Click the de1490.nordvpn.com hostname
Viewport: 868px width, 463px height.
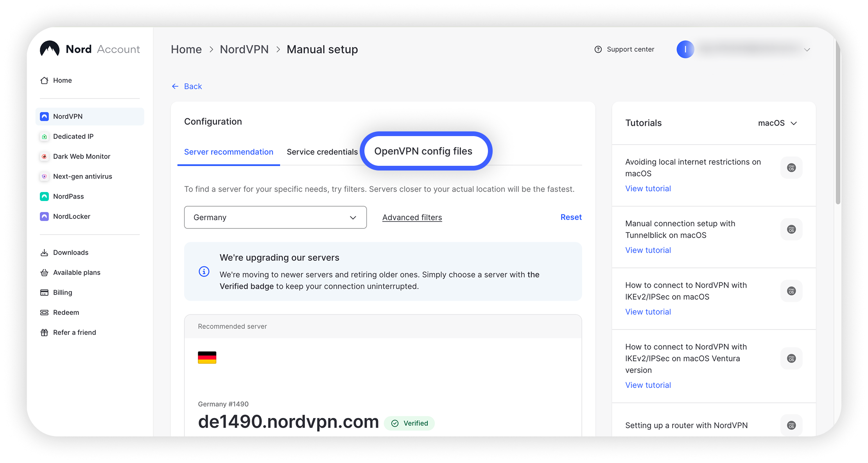pos(288,422)
